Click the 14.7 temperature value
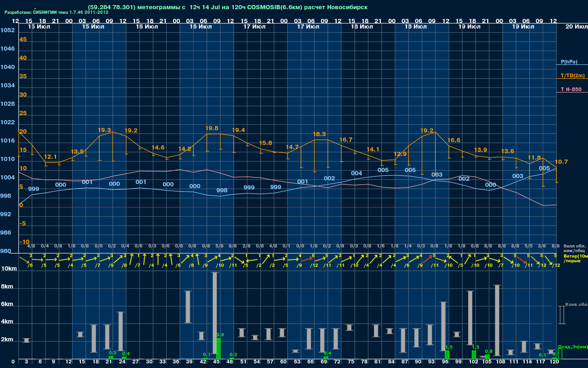 tap(292, 147)
